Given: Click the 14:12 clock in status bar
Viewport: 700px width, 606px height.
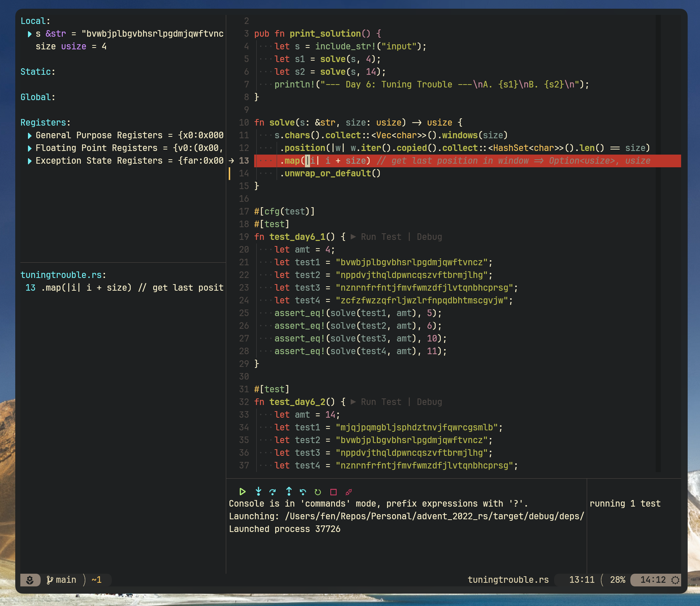Looking at the screenshot, I should pos(653,580).
